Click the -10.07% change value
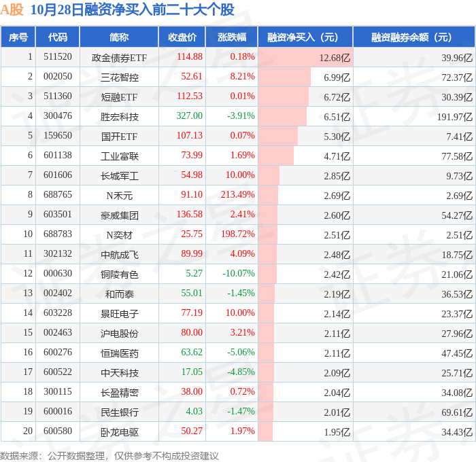Image resolution: width=476 pixels, height=462 pixels. [239, 274]
